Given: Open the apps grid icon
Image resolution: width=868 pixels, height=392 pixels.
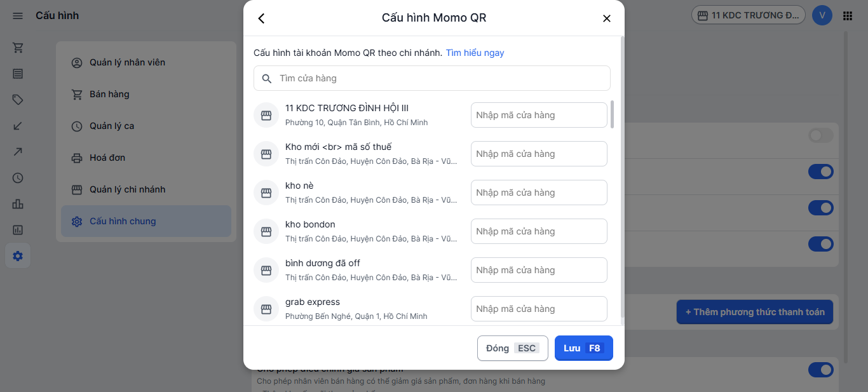Looking at the screenshot, I should tap(848, 16).
